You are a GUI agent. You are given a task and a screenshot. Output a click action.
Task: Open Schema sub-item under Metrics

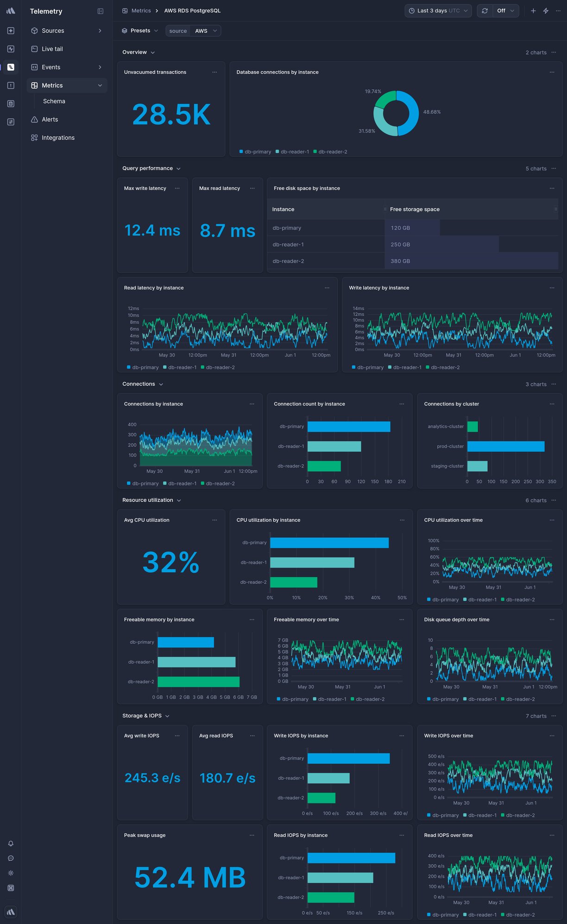54,101
